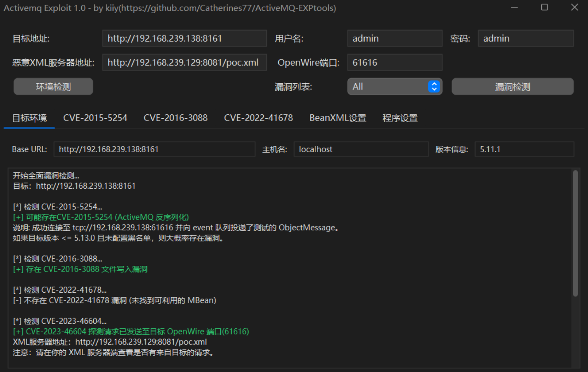Click the 密码 field containing admin

coord(526,39)
